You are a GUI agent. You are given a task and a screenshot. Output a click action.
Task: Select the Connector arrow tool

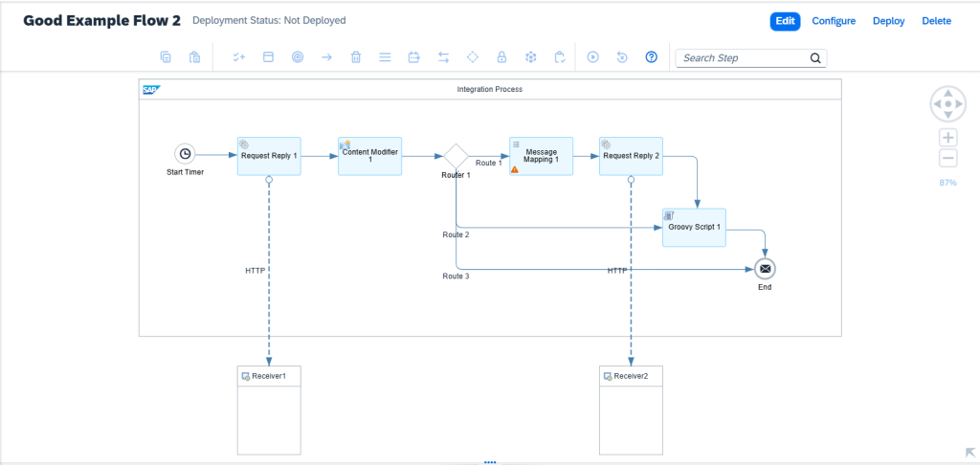point(326,57)
